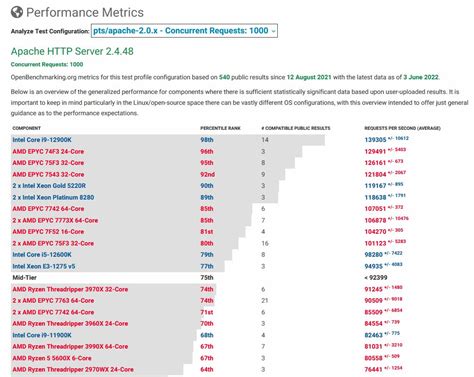Image resolution: width=474 pixels, height=377 pixels.
Task: Click the 139305 requests per second value
Action: [375, 140]
